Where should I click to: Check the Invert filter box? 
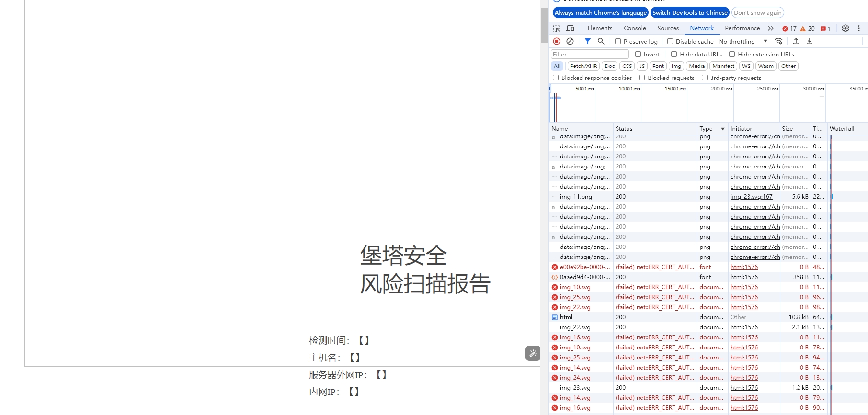tap(638, 54)
